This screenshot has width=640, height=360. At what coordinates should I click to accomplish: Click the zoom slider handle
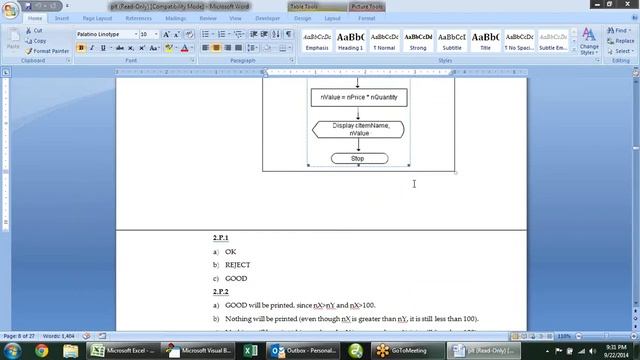[607, 336]
